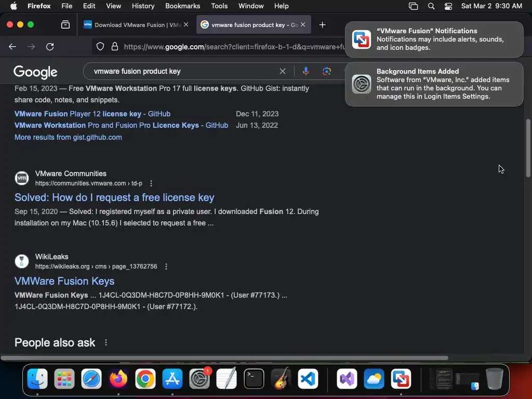Viewport: 532px width, 399px height.
Task: Open Finder from the Dock
Action: tap(37, 378)
